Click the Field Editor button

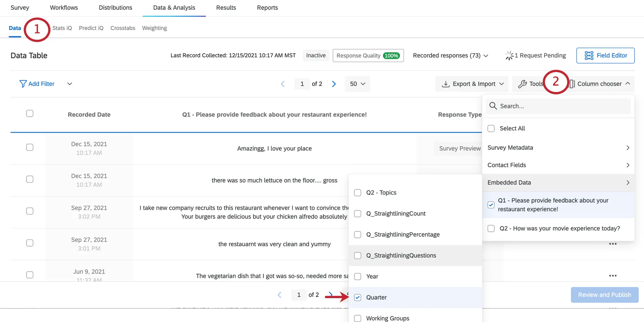coord(605,55)
